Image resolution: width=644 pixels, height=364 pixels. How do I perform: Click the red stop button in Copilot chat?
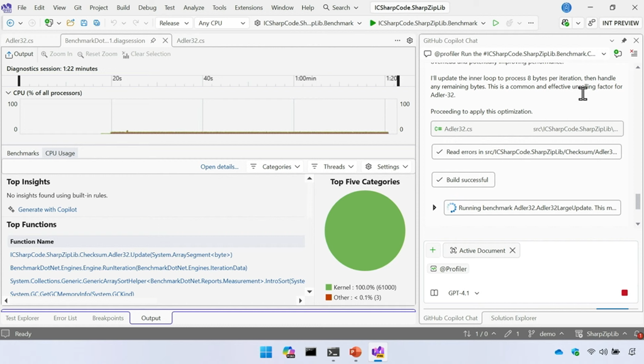(x=625, y=293)
